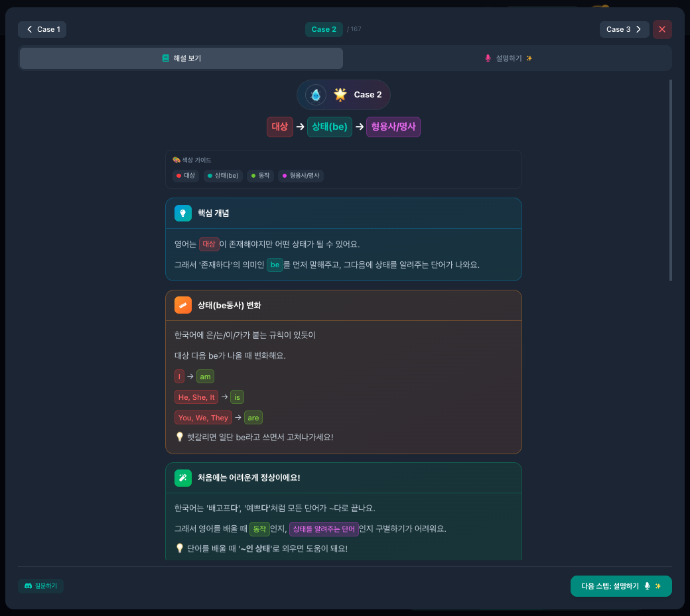Click the purple 형용사/명사 pattern tag

coord(393,127)
